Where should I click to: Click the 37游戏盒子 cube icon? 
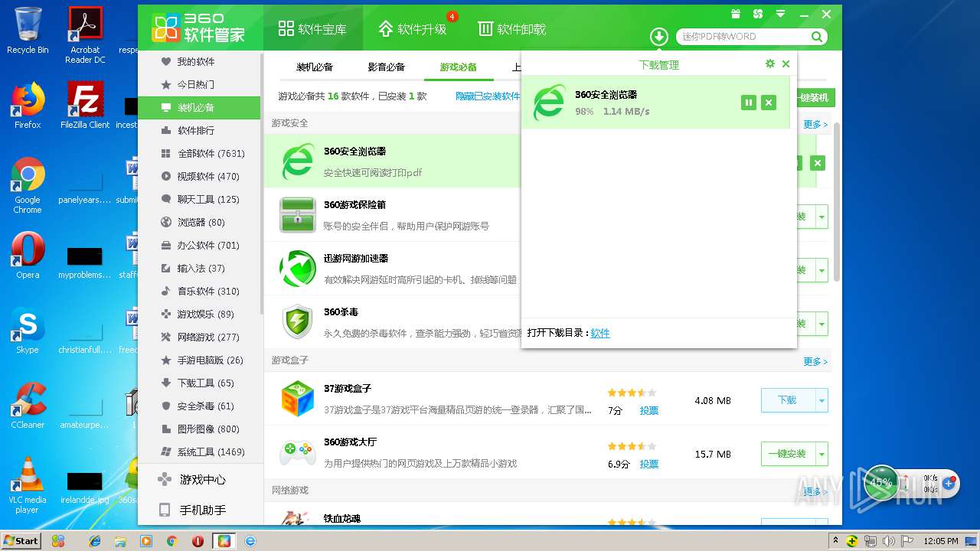pyautogui.click(x=298, y=399)
